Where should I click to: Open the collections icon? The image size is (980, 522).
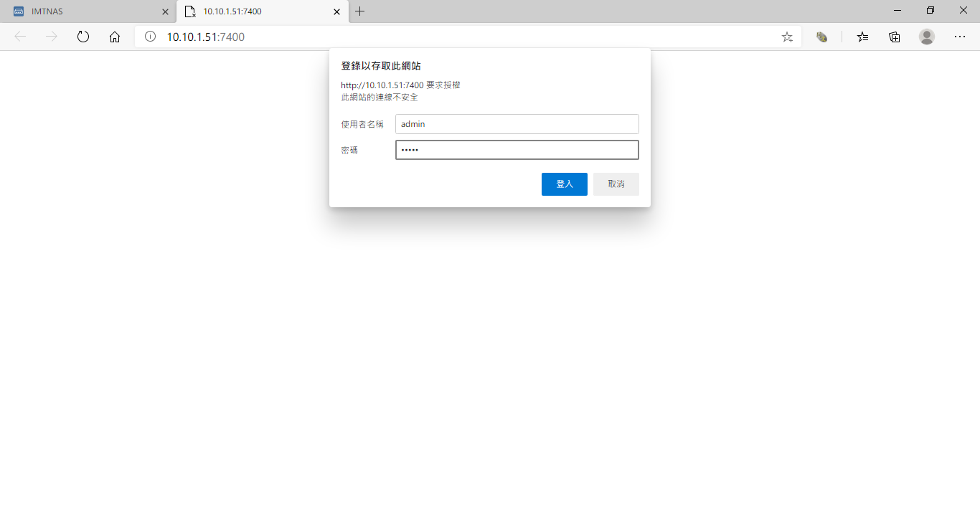895,37
